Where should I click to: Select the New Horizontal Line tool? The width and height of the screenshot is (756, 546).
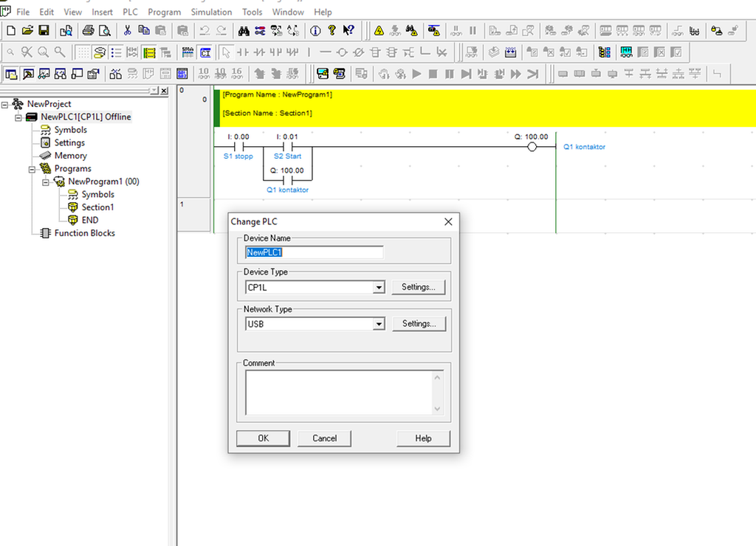[x=325, y=52]
